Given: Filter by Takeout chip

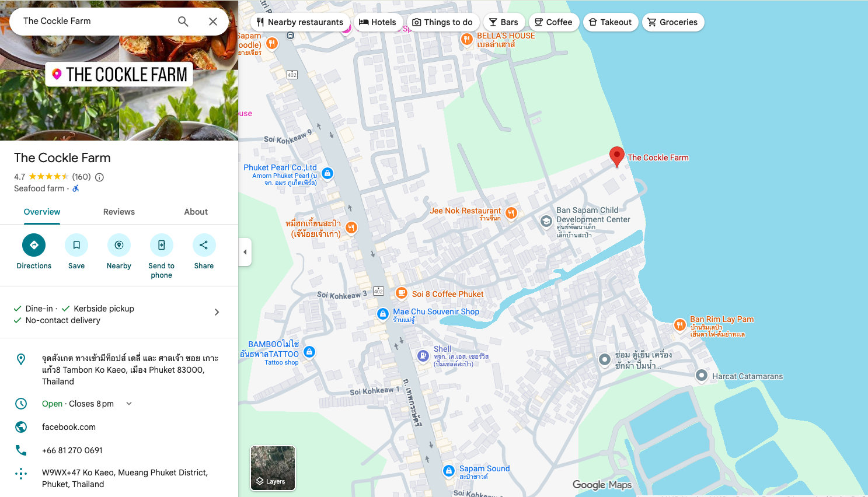Looking at the screenshot, I should pos(610,22).
